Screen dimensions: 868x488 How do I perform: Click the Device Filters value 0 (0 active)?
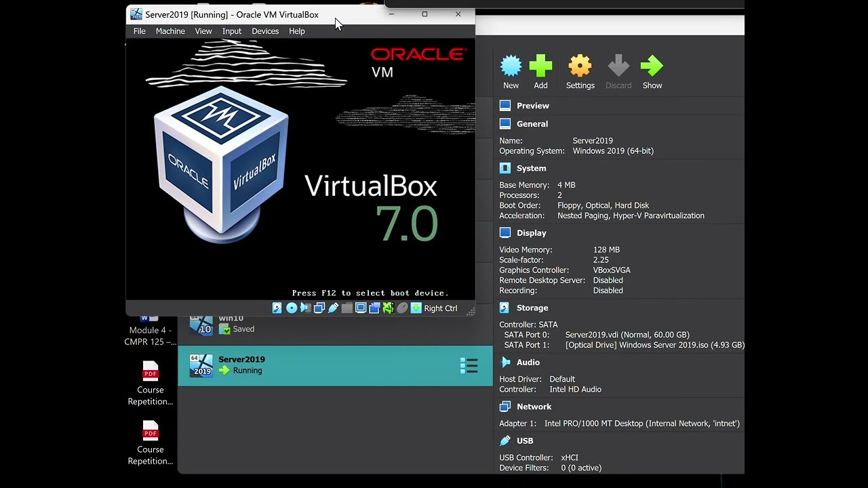pos(581,468)
